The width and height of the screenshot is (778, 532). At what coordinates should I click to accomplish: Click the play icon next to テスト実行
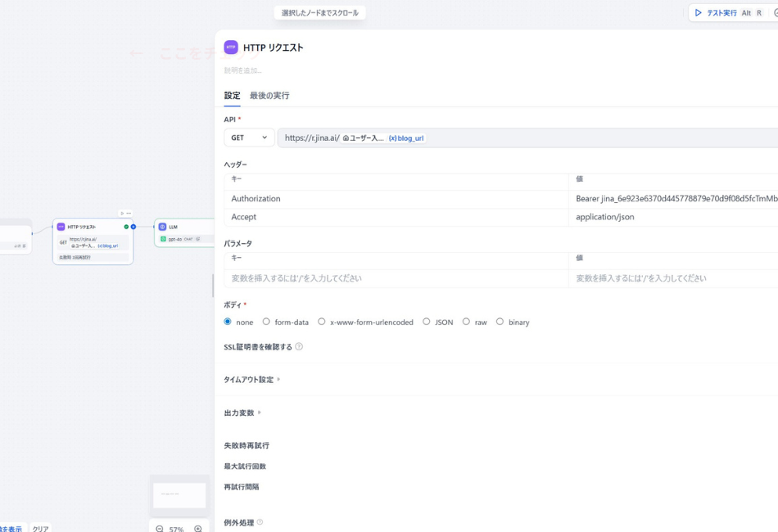coord(699,12)
